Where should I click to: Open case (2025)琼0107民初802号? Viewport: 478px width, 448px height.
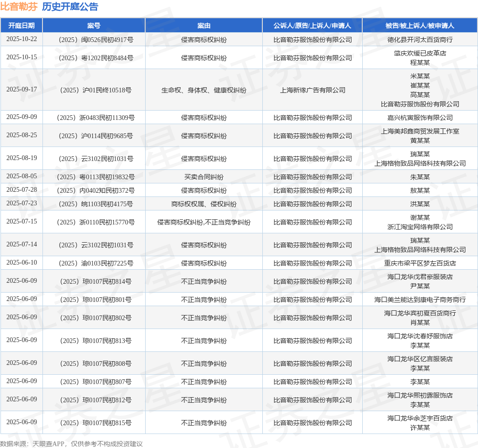pyautogui.click(x=96, y=318)
